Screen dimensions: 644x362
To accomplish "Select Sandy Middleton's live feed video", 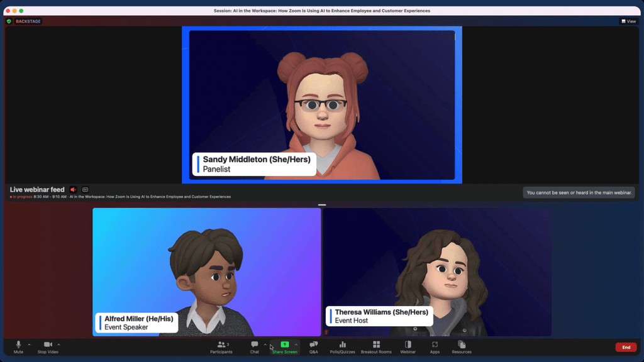I will click(x=322, y=105).
